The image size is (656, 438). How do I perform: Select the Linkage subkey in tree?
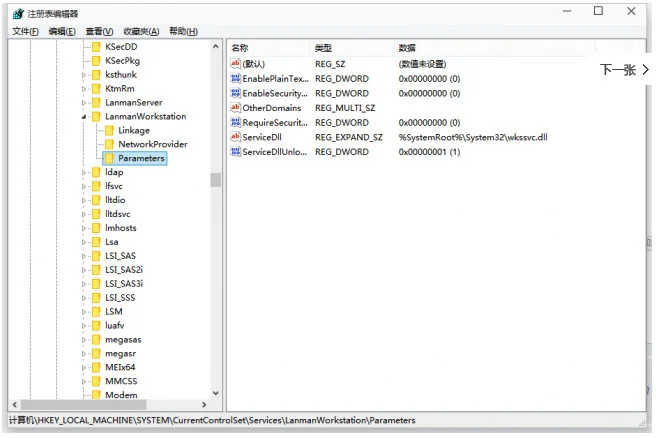(134, 131)
